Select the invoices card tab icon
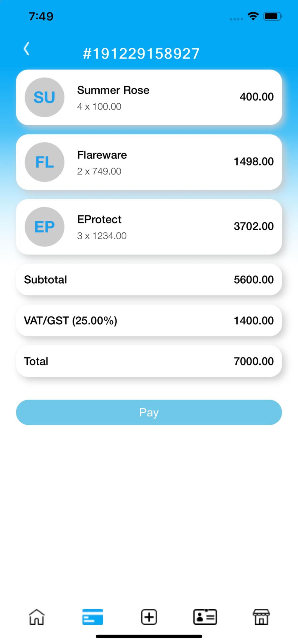The width and height of the screenshot is (298, 644). [93, 617]
